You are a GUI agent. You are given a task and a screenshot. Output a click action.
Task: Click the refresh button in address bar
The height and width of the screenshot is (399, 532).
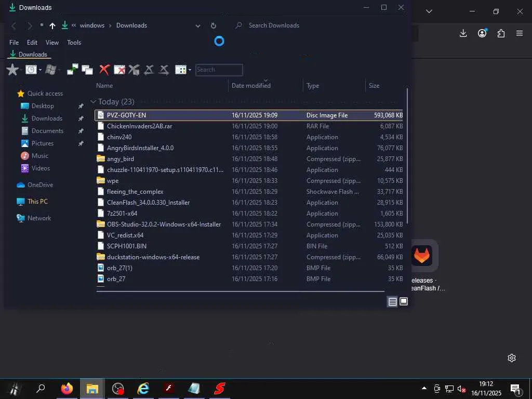(214, 25)
